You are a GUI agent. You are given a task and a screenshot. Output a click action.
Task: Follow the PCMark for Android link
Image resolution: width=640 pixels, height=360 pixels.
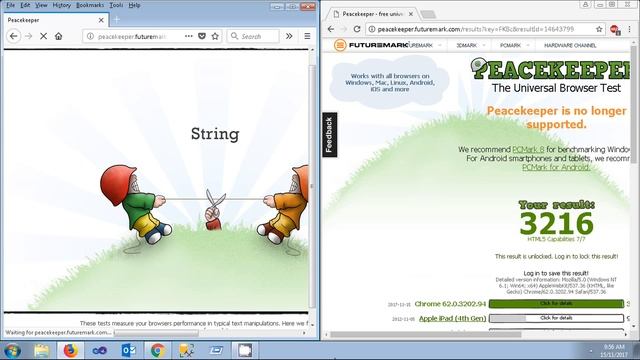(x=556, y=167)
